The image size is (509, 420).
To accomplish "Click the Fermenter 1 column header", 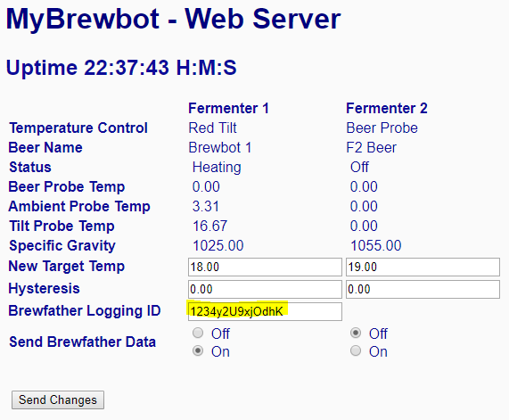I will tap(228, 108).
